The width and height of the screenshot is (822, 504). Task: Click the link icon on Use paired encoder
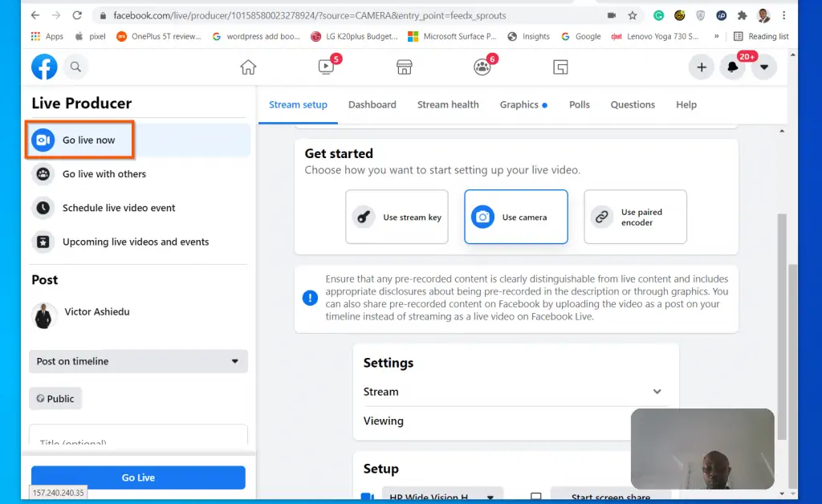[602, 217]
